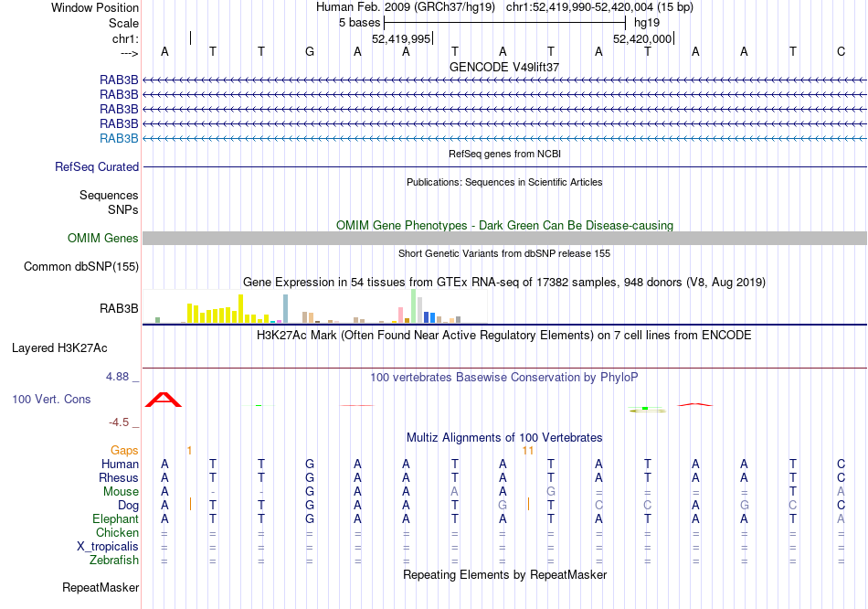Click the tall steel-blue bar in GTEx chart

[x=286, y=309]
